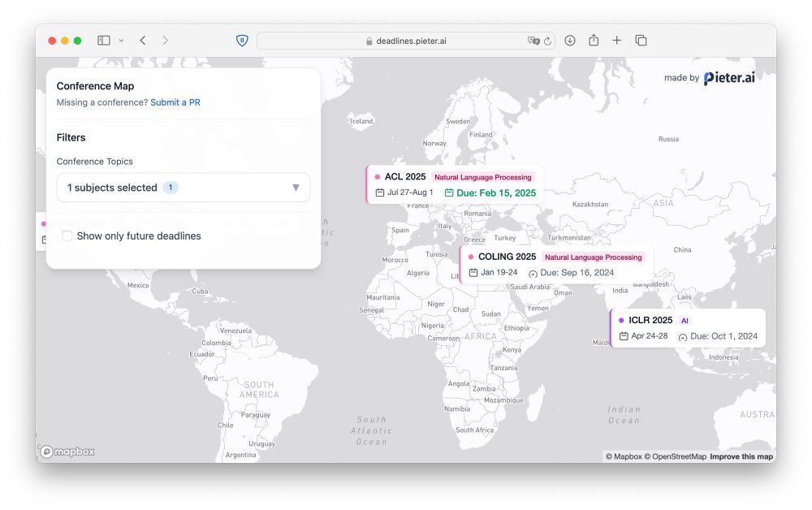Click the ACL 2025 calendar date icon
812x510 pixels.
(x=379, y=192)
